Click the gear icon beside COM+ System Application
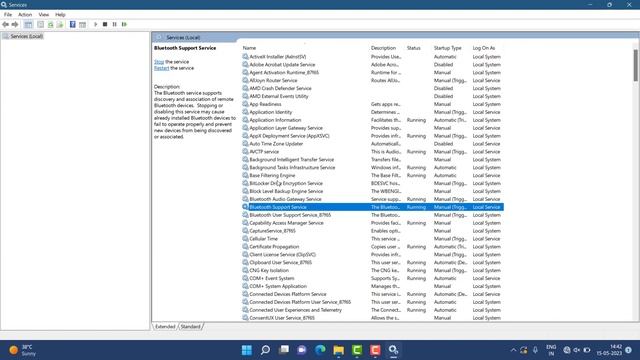Image resolution: width=640 pixels, height=360 pixels. point(245,286)
